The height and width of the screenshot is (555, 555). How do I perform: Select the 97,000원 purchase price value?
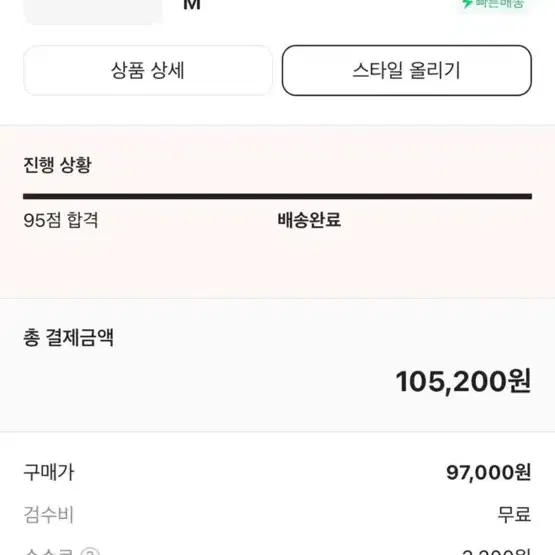pyautogui.click(x=488, y=473)
